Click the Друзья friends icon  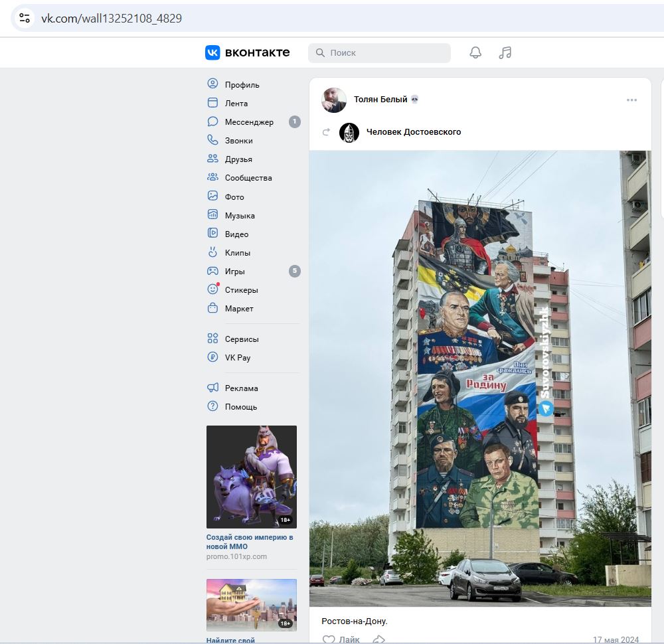click(x=212, y=159)
